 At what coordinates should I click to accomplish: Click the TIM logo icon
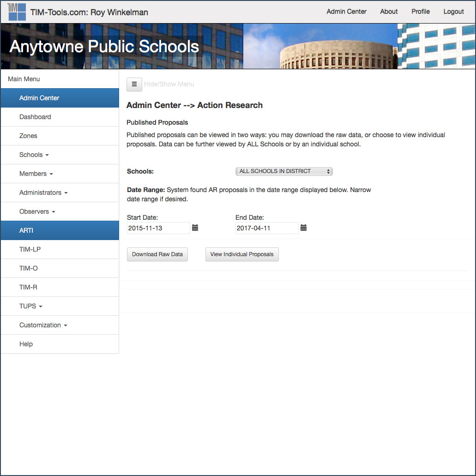pos(17,12)
